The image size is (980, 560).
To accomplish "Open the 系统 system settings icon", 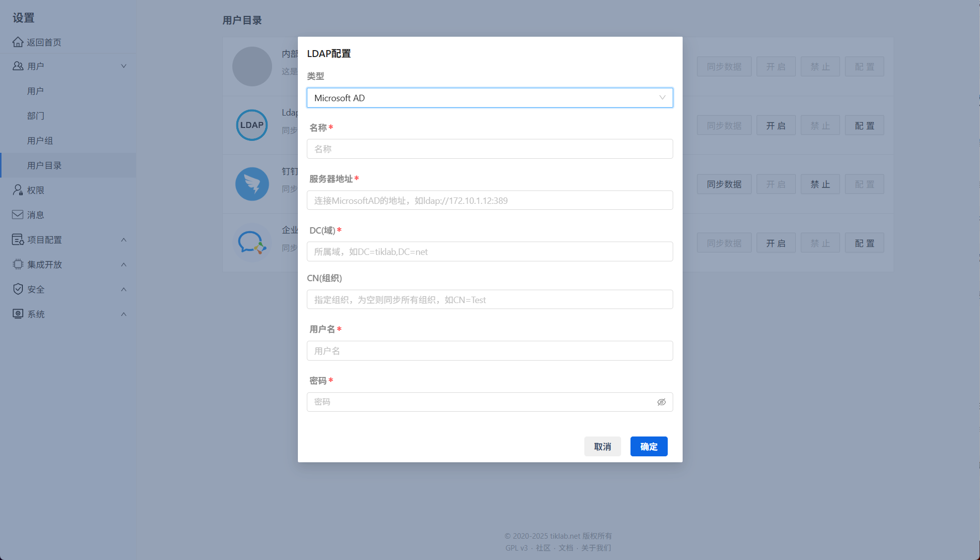I will (x=17, y=313).
